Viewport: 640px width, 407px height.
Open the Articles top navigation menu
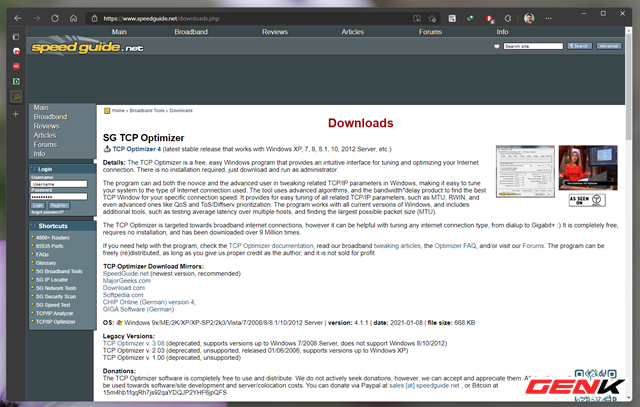pyautogui.click(x=353, y=32)
